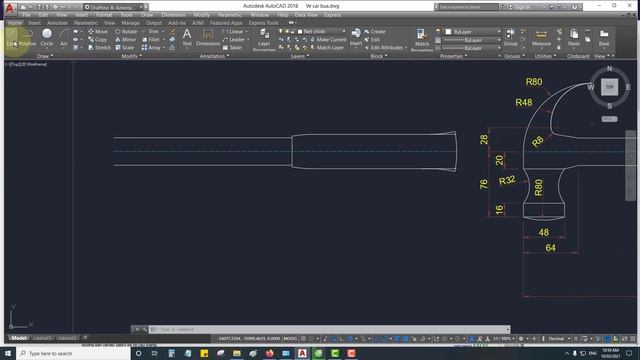The width and height of the screenshot is (640, 360).
Task: Open the Format menu
Action: [104, 15]
